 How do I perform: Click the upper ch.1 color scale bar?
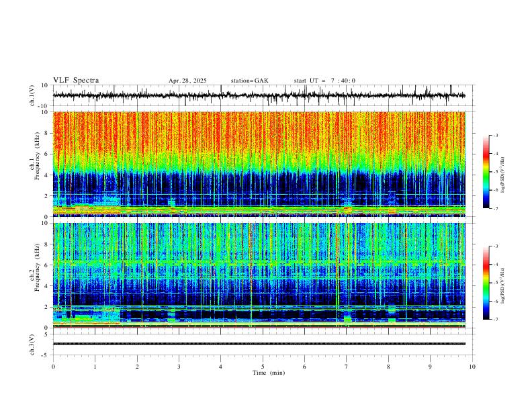click(486, 172)
